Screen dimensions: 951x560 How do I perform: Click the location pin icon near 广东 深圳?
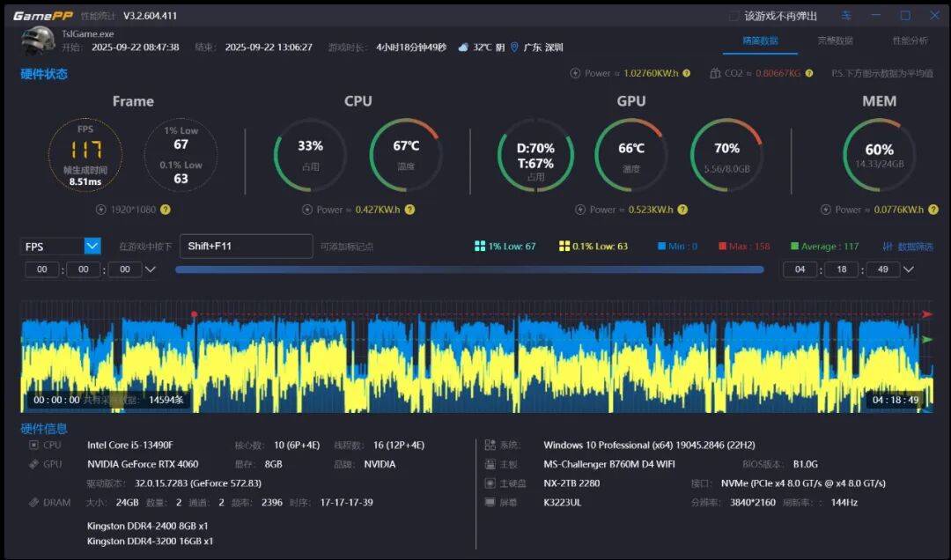pyautogui.click(x=514, y=48)
